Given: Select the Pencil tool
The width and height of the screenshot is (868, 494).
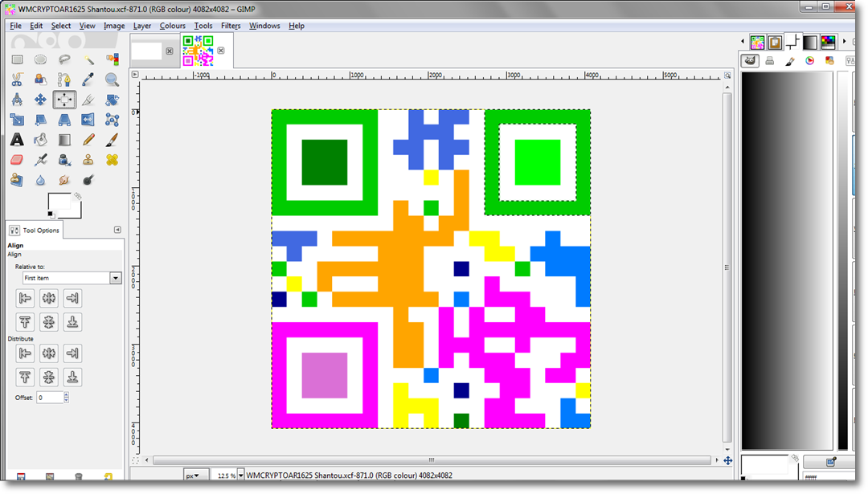Looking at the screenshot, I should pos(88,140).
